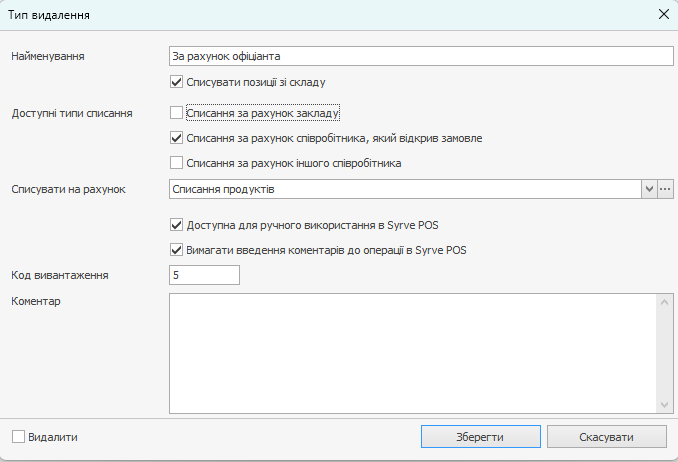This screenshot has width=678, height=462.
Task: Click inside the Коментар text area
Action: coord(410,352)
